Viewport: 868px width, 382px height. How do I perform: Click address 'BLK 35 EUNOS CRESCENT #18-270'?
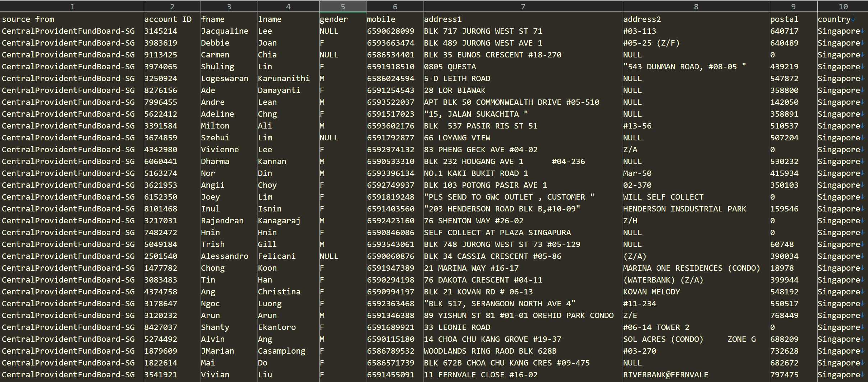492,55
